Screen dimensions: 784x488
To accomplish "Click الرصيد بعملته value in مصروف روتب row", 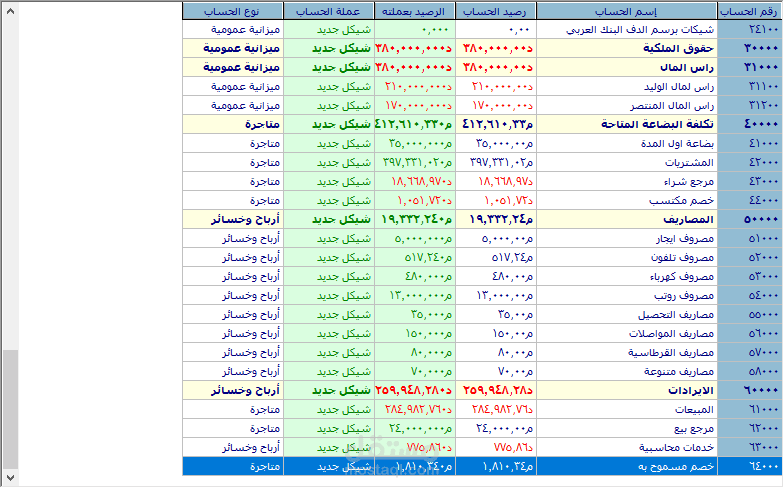I will pyautogui.click(x=414, y=296).
